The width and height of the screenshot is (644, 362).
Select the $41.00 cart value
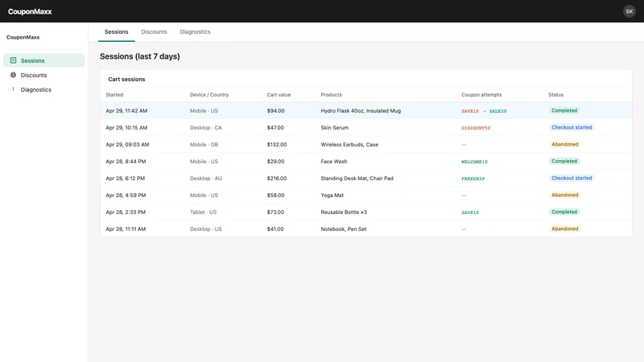(x=275, y=228)
